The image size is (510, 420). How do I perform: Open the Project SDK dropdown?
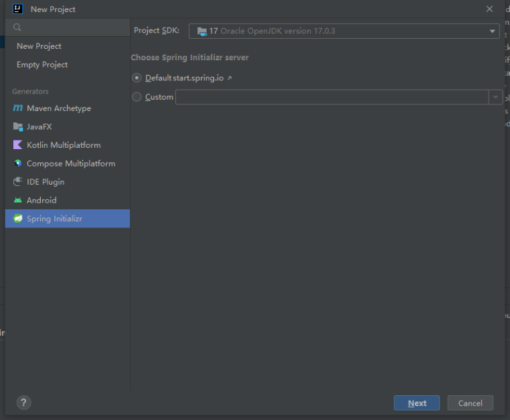pos(344,31)
